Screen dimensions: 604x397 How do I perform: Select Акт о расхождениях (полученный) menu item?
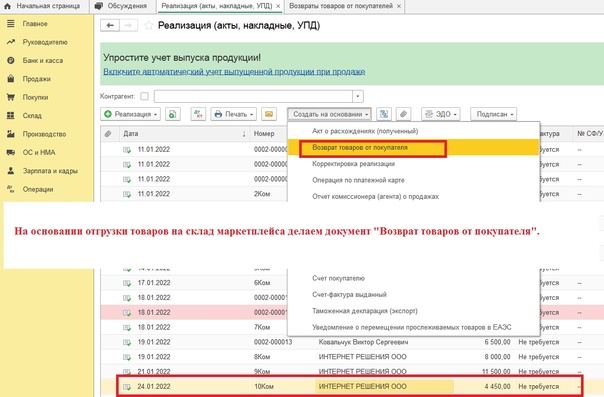[x=413, y=131]
